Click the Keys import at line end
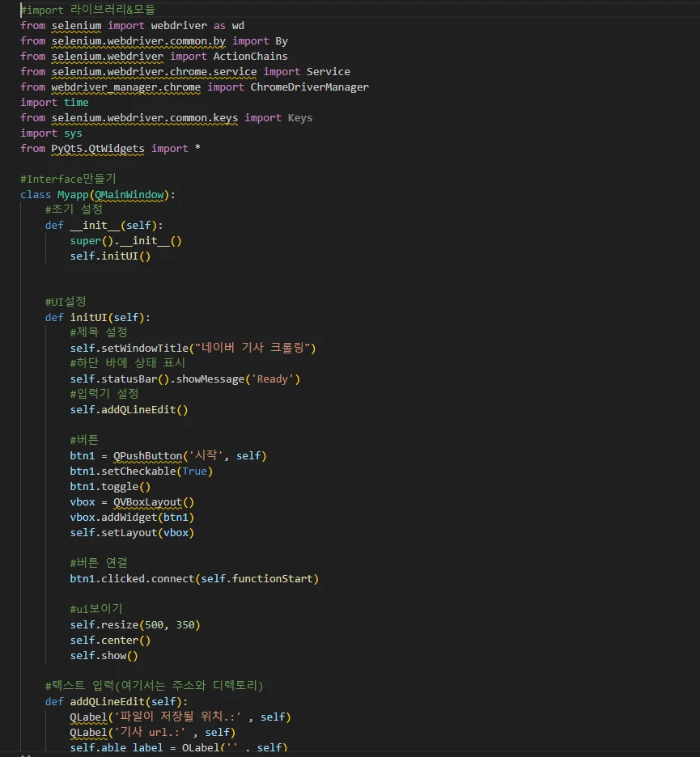The width and height of the screenshot is (700, 757). point(299,117)
